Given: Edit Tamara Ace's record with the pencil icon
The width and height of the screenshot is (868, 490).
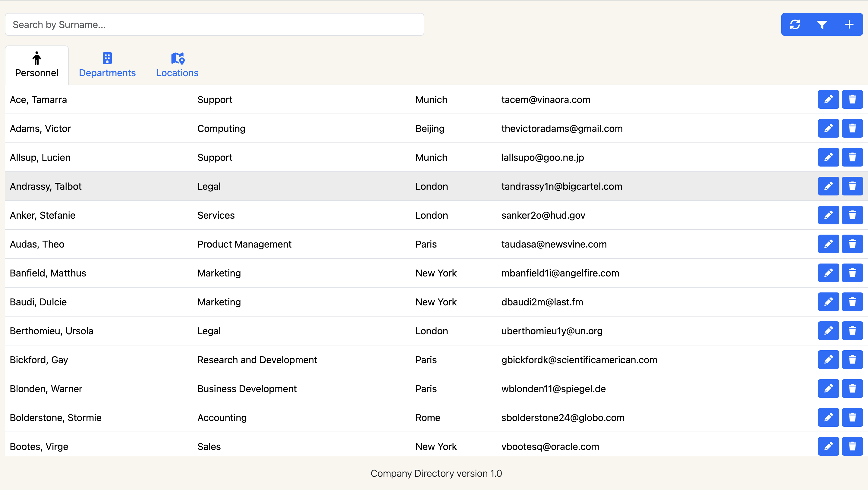Looking at the screenshot, I should [829, 99].
